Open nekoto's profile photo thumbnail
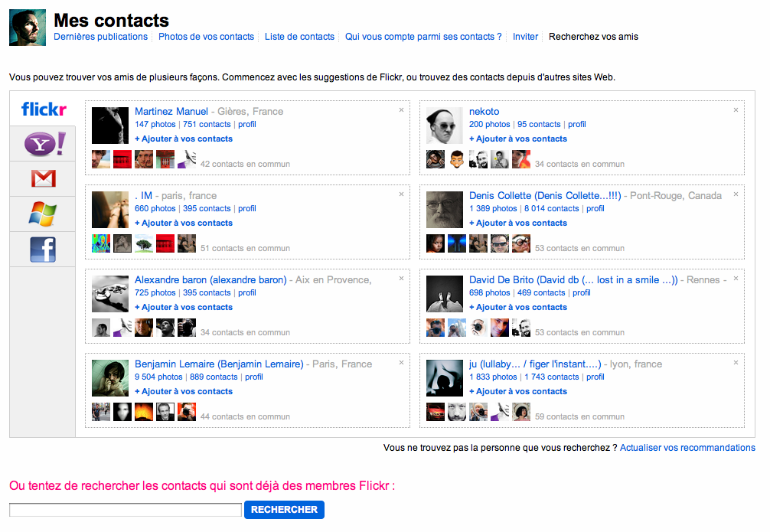 point(445,126)
